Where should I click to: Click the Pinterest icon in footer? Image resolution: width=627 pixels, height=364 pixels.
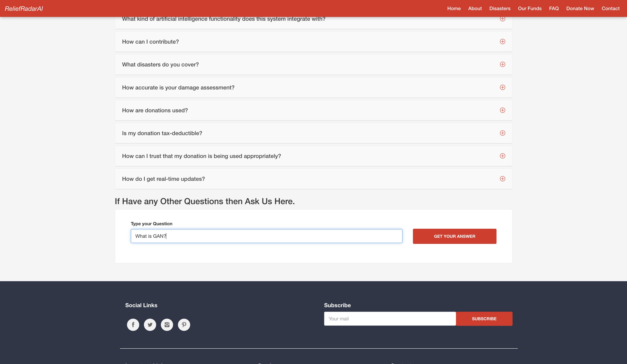click(x=184, y=325)
